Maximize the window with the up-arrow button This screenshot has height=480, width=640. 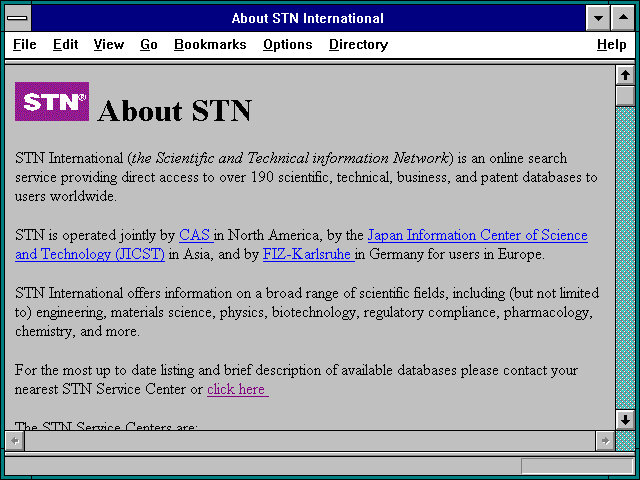(x=623, y=18)
